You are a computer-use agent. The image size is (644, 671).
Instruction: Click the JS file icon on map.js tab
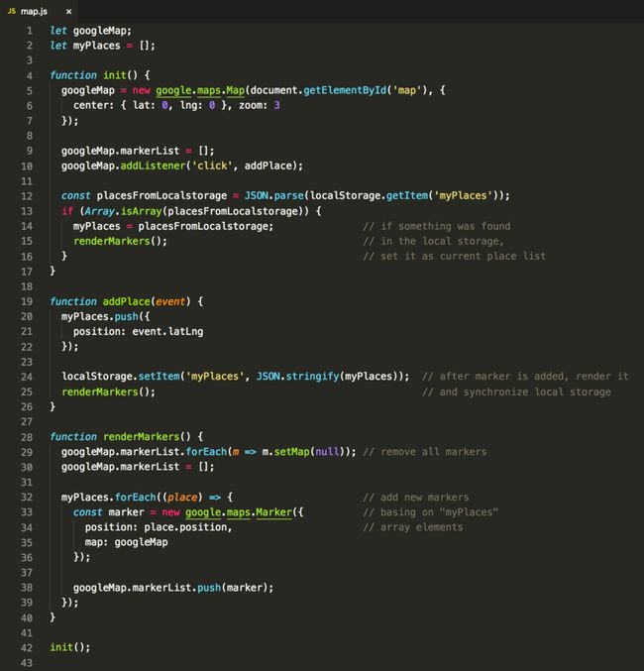pos(12,11)
